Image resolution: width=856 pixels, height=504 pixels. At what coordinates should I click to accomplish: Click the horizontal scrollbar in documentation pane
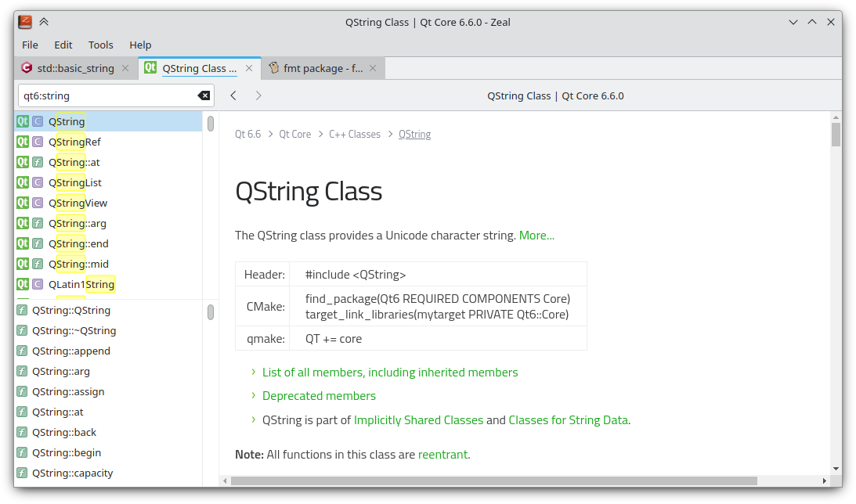coord(493,481)
